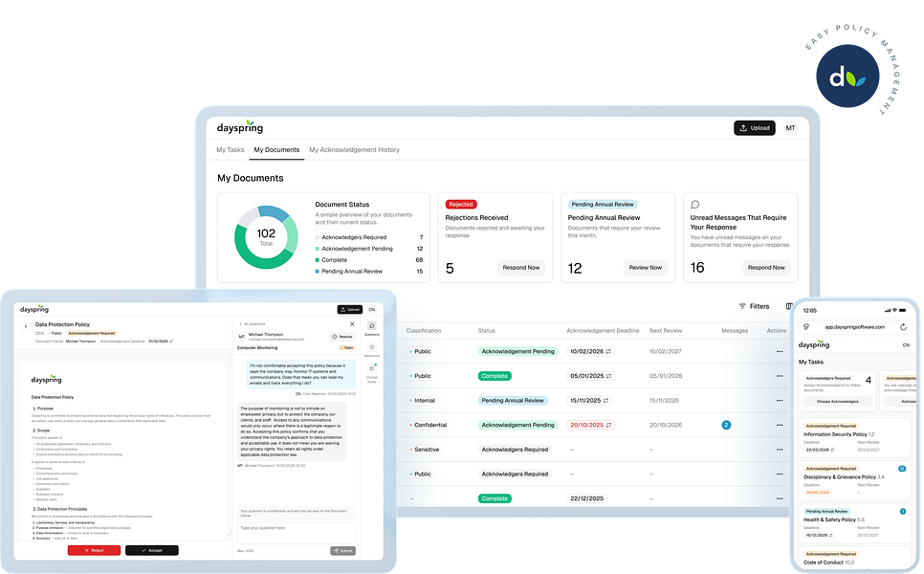Image resolution: width=924 pixels, height=574 pixels.
Task: Click the red Rejected badge
Action: (x=461, y=205)
